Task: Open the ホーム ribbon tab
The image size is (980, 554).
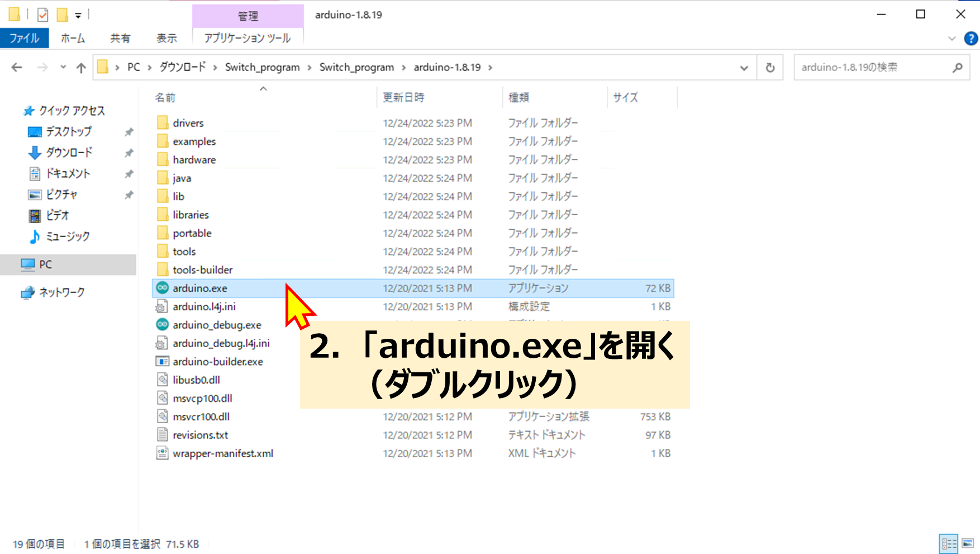Action: (73, 38)
